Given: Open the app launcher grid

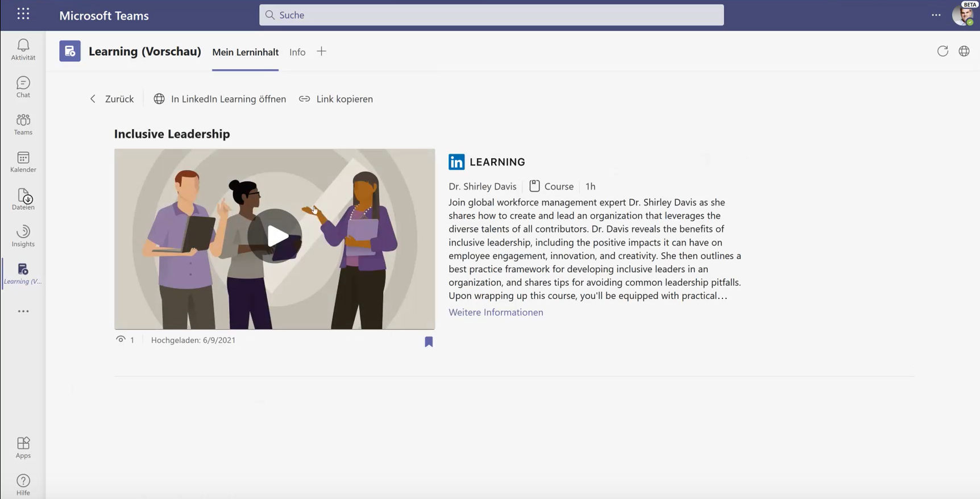Looking at the screenshot, I should (23, 14).
